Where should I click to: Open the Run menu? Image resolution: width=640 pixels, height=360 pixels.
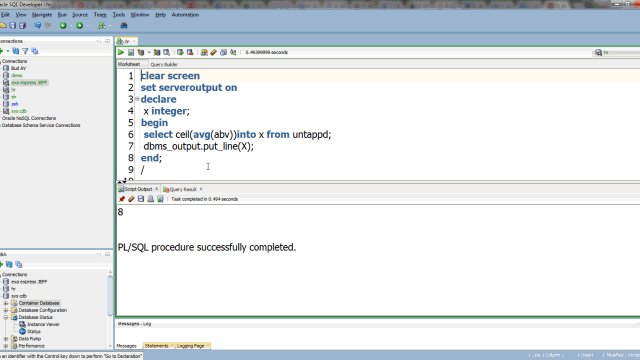pos(62,15)
